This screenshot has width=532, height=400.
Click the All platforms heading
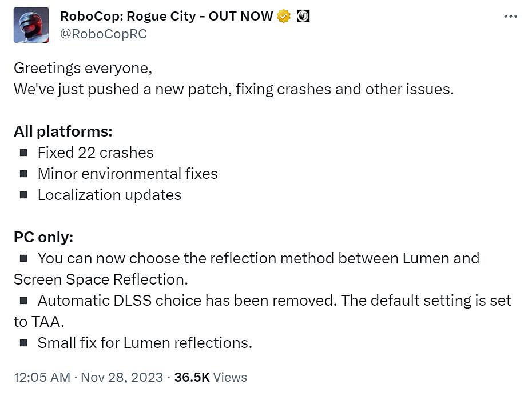(x=63, y=131)
